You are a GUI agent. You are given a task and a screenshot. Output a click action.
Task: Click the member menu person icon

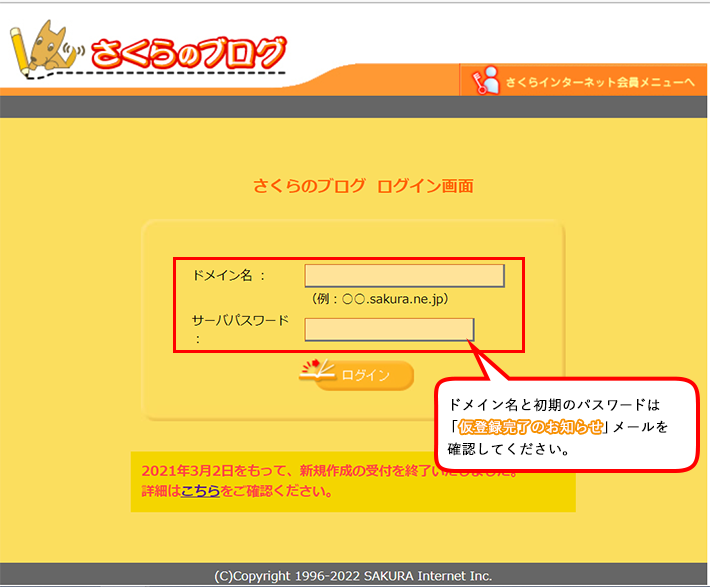(485, 81)
